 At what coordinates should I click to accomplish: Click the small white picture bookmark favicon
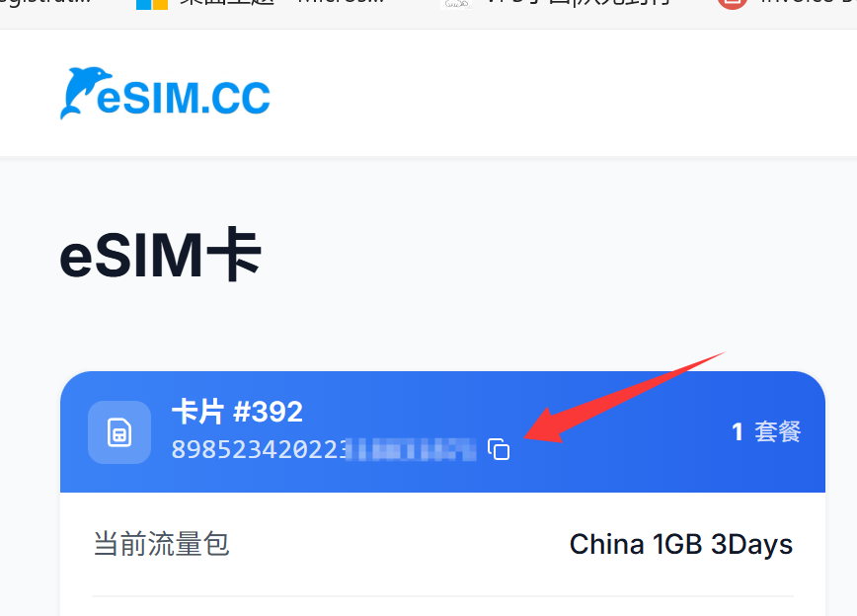point(456,4)
